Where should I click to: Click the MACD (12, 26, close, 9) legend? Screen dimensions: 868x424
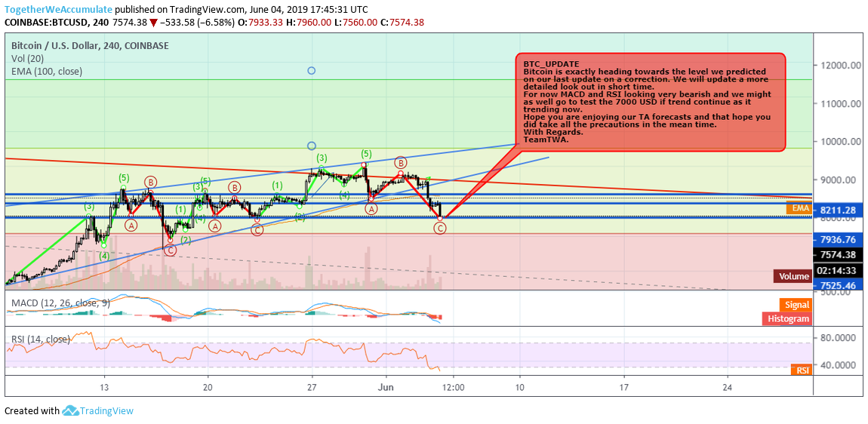click(61, 303)
